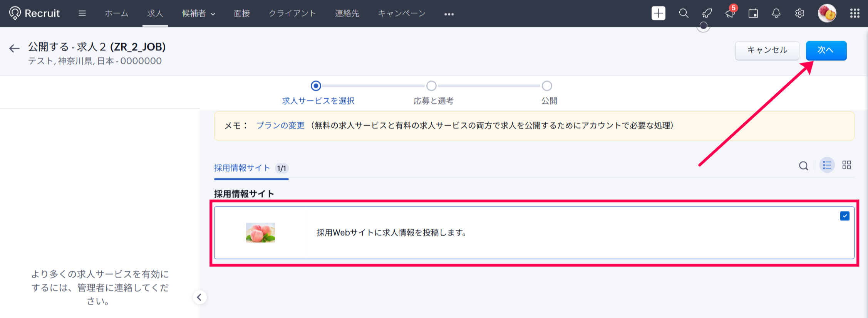Select the 採用情報サイト tab
The height and width of the screenshot is (318, 868).
242,168
